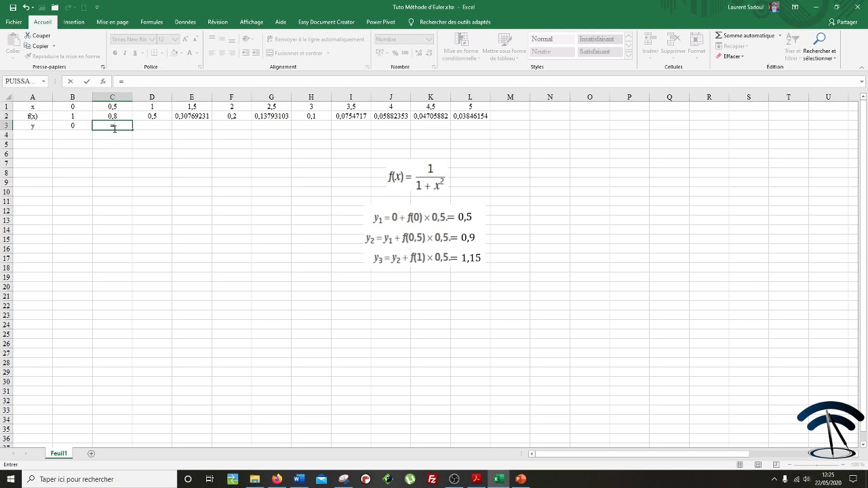Switch to the Insertion tab
The image size is (868, 488).
tap(74, 22)
